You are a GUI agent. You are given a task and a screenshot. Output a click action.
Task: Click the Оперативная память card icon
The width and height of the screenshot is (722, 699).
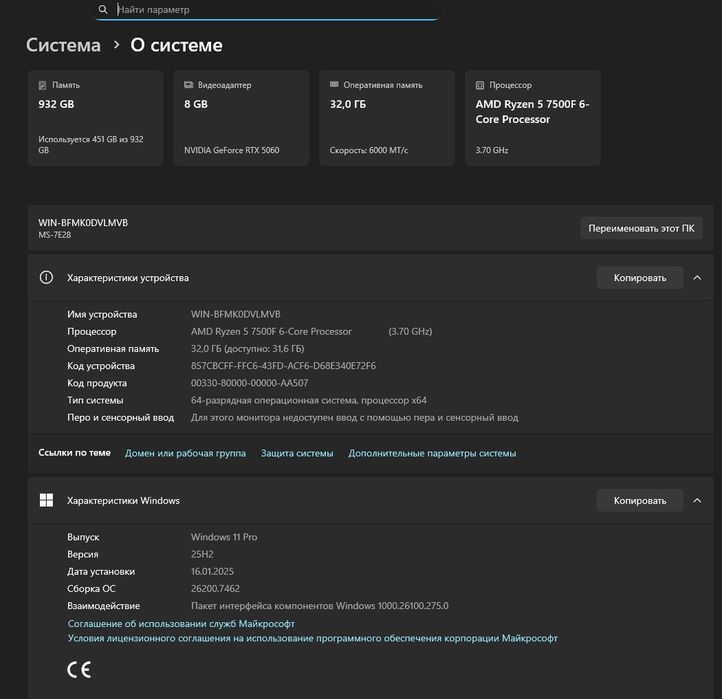(334, 85)
